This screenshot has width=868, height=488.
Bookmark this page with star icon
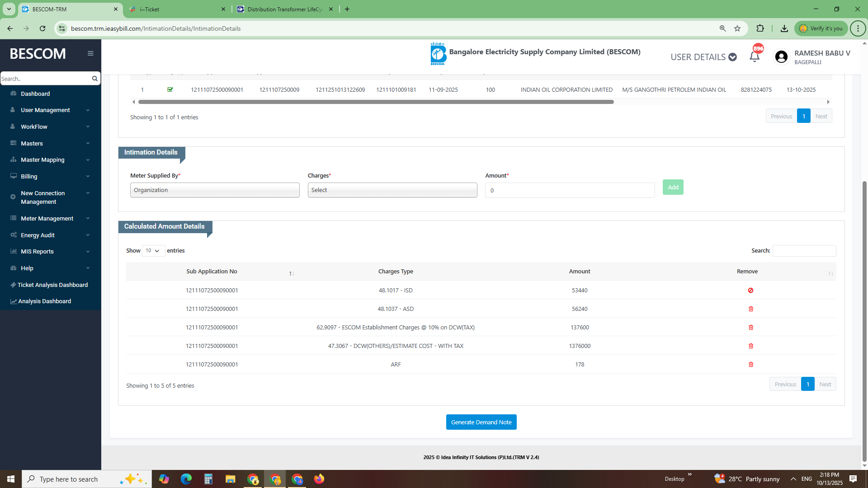click(737, 28)
